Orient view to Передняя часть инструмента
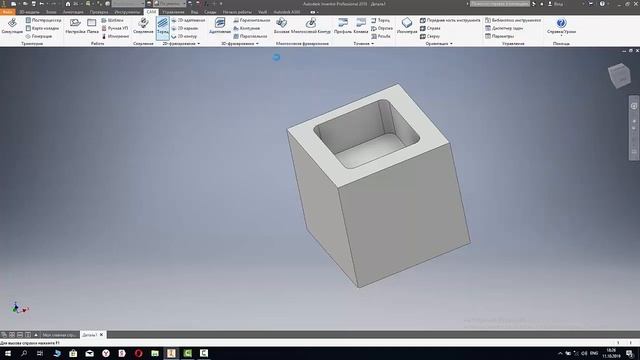 (450, 20)
